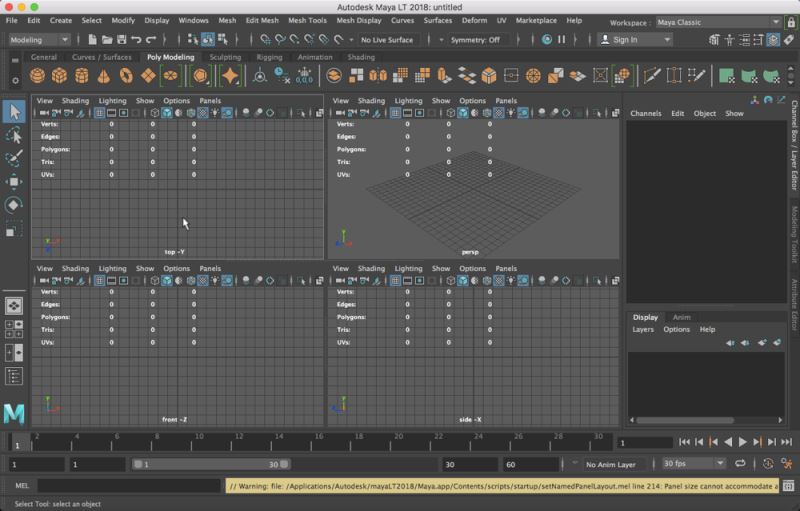Toggle construction history button
The image size is (800, 511).
click(x=546, y=39)
